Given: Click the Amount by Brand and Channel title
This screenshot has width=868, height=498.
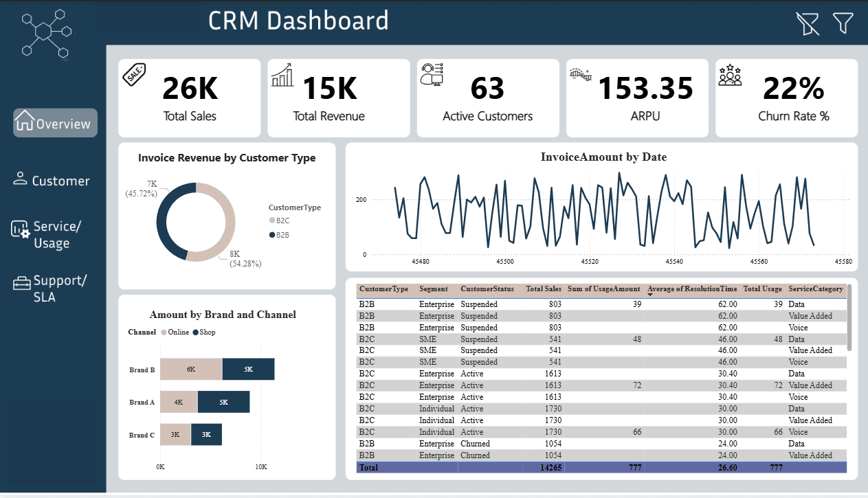Looking at the screenshot, I should 223,315.
